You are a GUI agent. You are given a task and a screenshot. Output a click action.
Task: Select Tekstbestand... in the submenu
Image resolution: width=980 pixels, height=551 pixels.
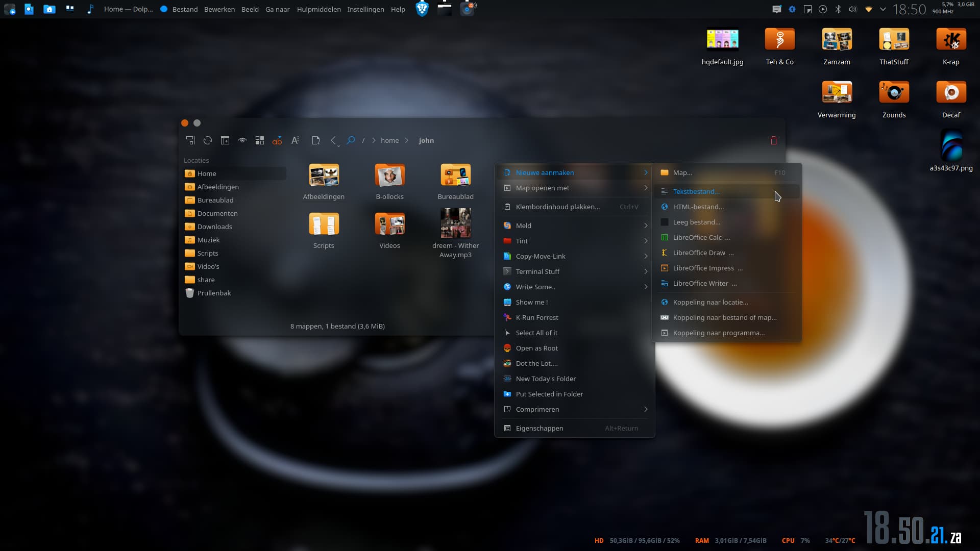pyautogui.click(x=727, y=191)
